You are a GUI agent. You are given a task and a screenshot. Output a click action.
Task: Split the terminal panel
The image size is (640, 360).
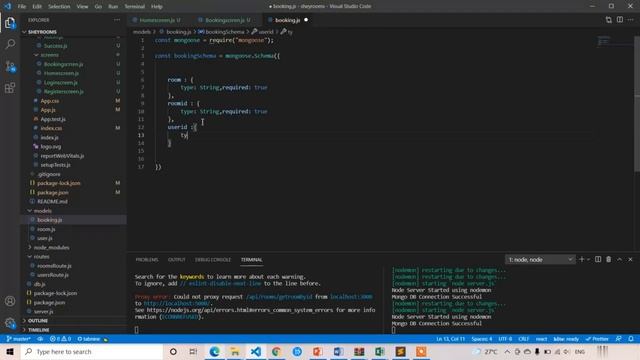(598, 260)
